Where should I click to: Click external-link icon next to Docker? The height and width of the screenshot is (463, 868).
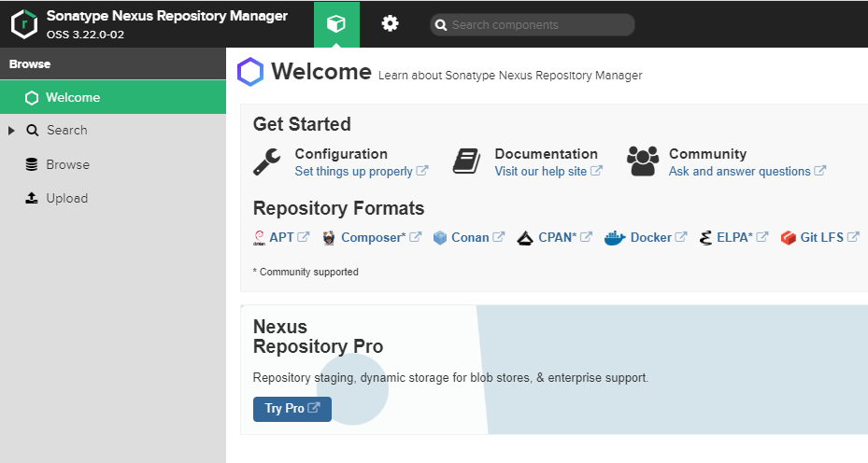(x=681, y=237)
